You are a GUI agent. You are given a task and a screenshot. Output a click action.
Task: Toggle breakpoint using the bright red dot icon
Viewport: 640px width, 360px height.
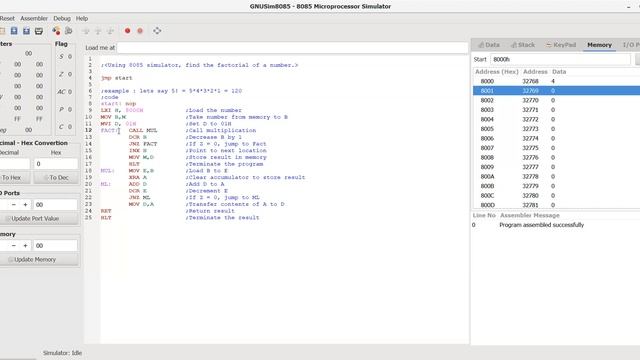127,31
